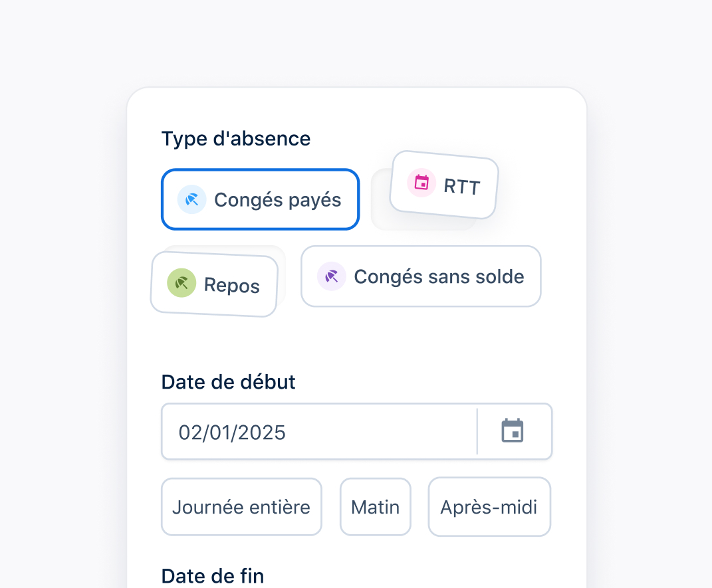Pick the Repos absence type chip
This screenshot has height=588, width=712.
point(214,284)
